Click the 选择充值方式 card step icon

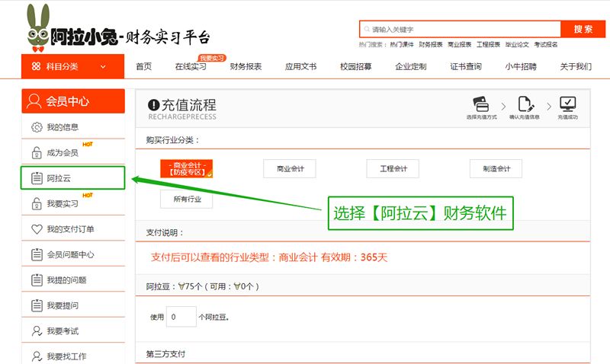click(481, 104)
